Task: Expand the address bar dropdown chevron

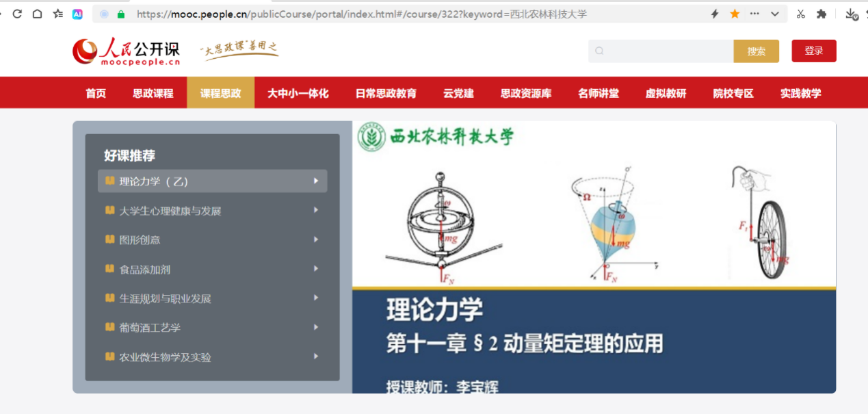Action: click(774, 14)
